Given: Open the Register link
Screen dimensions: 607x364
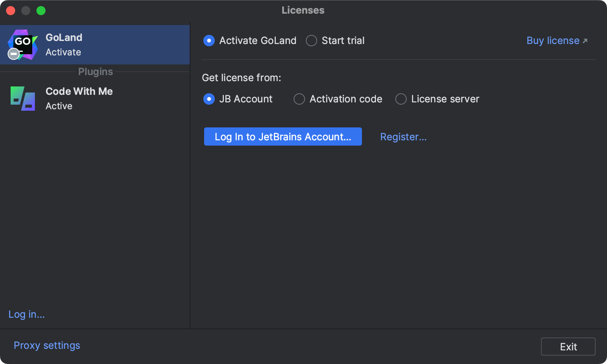Looking at the screenshot, I should tap(403, 137).
